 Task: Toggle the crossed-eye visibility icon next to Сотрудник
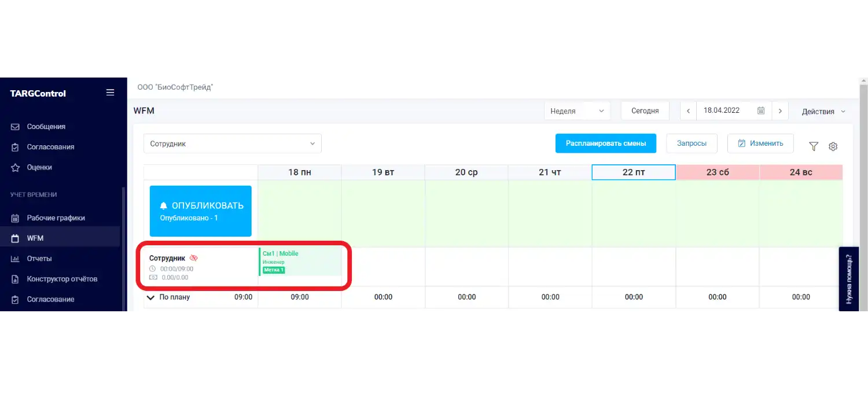(x=194, y=258)
